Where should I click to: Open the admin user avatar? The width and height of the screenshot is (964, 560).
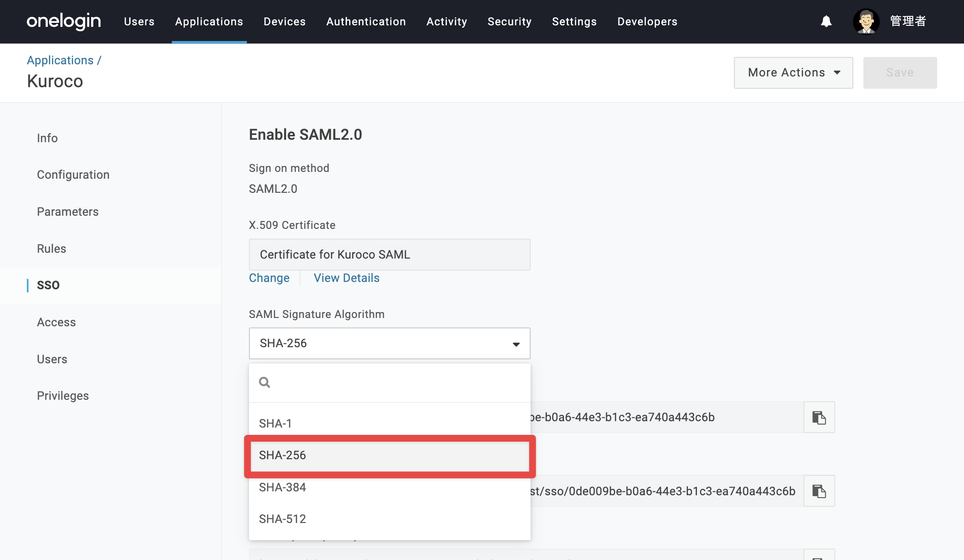click(866, 21)
